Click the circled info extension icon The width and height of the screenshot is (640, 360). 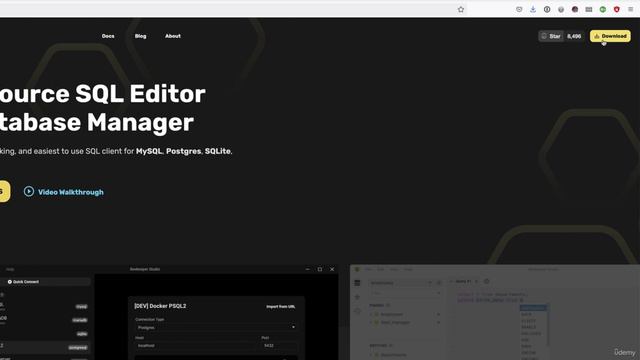(547, 9)
